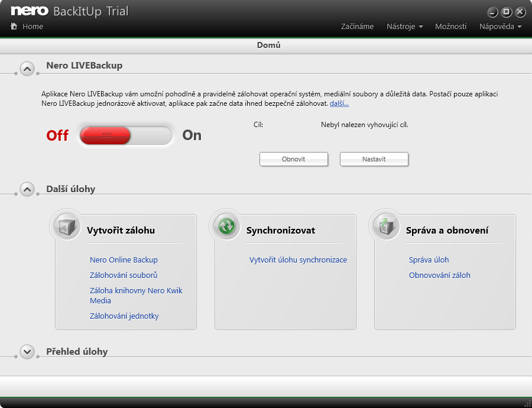Click the Cíl: label
Viewport: 532px width, 408px height.
[x=258, y=125]
